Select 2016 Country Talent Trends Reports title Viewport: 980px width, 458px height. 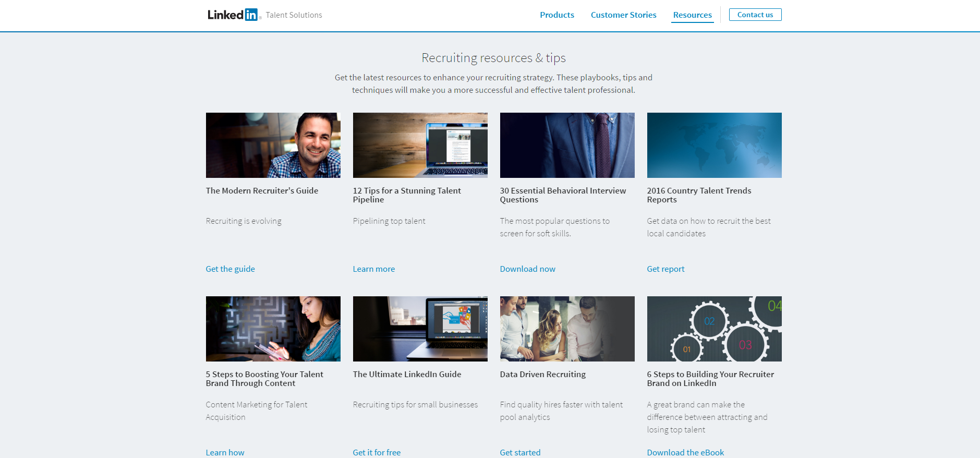click(x=699, y=195)
